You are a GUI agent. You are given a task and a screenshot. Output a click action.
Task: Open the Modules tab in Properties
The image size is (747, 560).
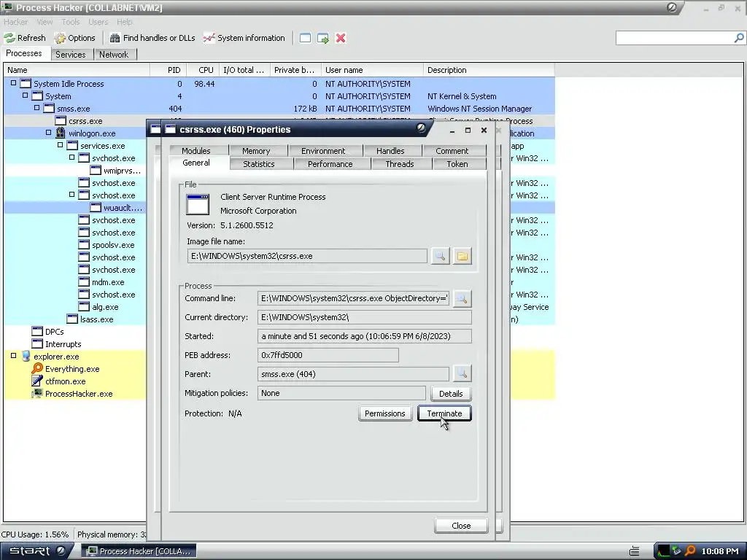coord(196,151)
